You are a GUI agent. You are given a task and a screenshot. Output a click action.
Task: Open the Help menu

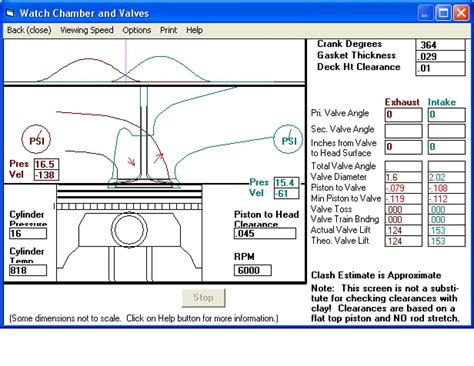click(194, 30)
